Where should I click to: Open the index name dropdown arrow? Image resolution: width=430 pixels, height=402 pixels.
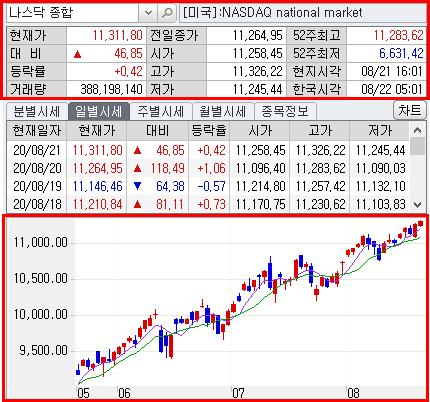tap(148, 13)
